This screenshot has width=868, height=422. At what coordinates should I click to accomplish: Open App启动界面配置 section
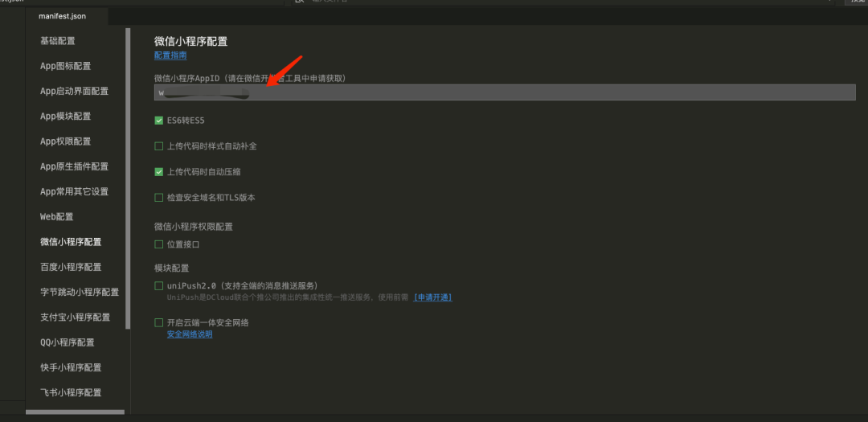pos(74,92)
